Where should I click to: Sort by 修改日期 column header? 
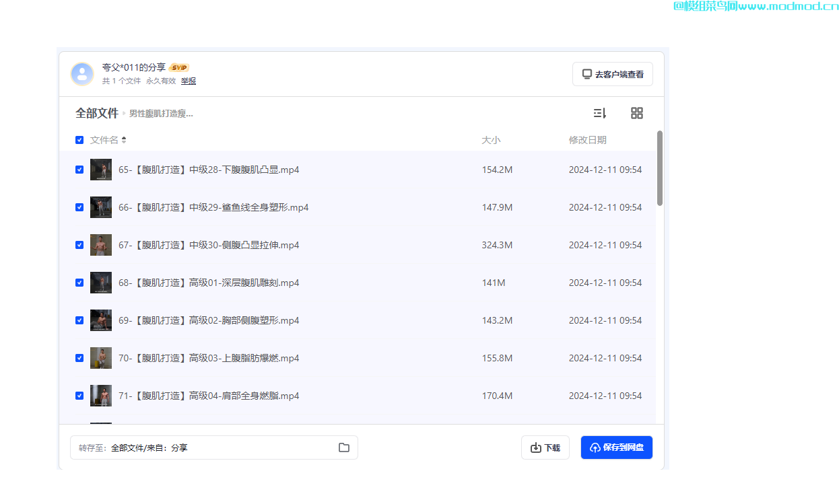click(588, 140)
